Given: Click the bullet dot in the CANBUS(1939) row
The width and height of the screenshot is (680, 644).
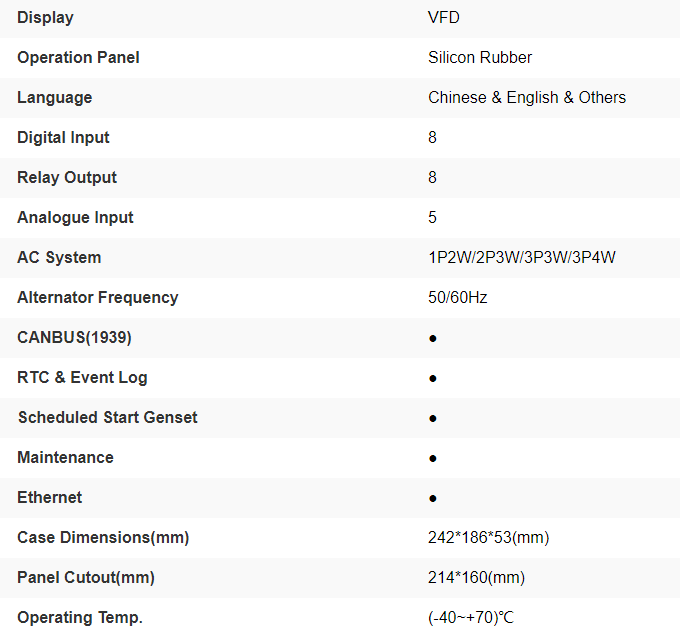Looking at the screenshot, I should click(433, 338).
